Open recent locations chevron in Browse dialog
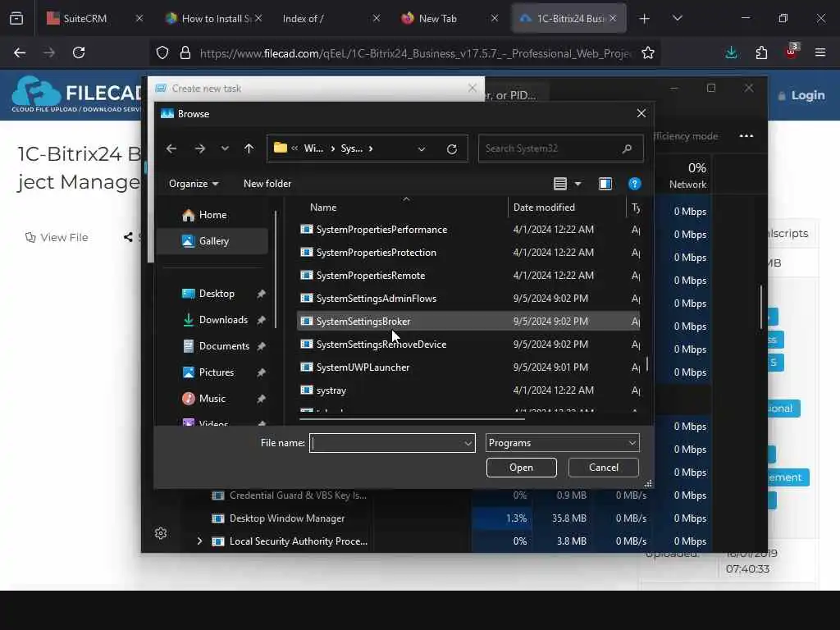The height and width of the screenshot is (630, 840). pyautogui.click(x=225, y=148)
